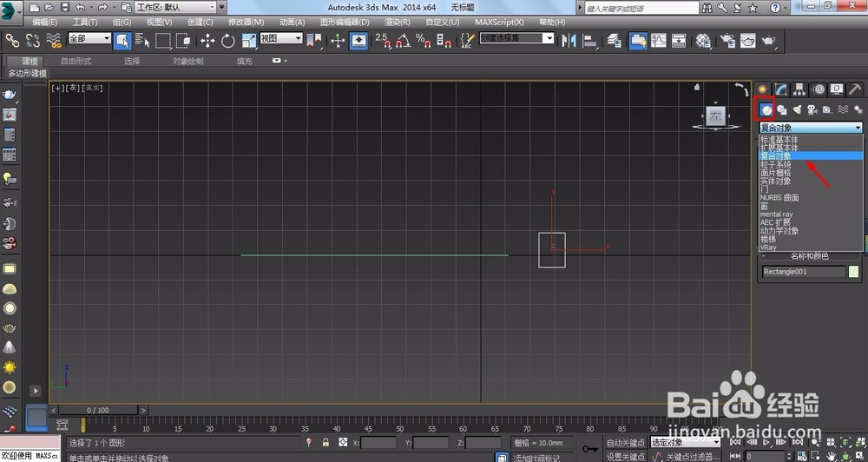The height and width of the screenshot is (462, 868).
Task: Open the selection filter 全部 dropdown
Action: 89,38
